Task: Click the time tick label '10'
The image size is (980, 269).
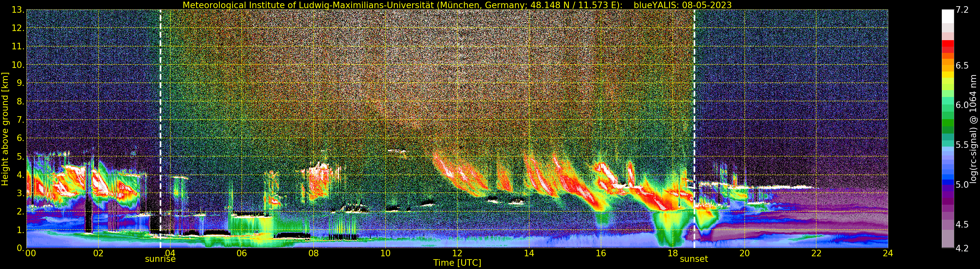Action: pyautogui.click(x=385, y=253)
